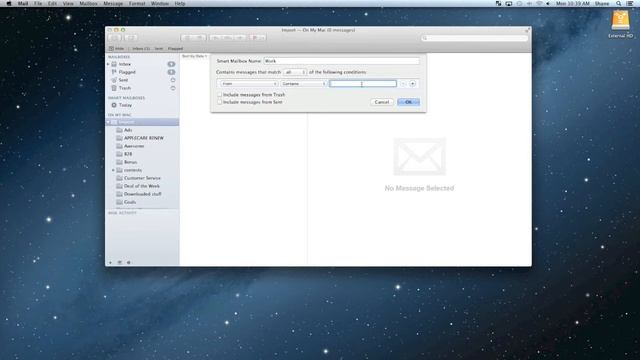Open the Format menu
The image size is (640, 360).
click(x=137, y=3)
